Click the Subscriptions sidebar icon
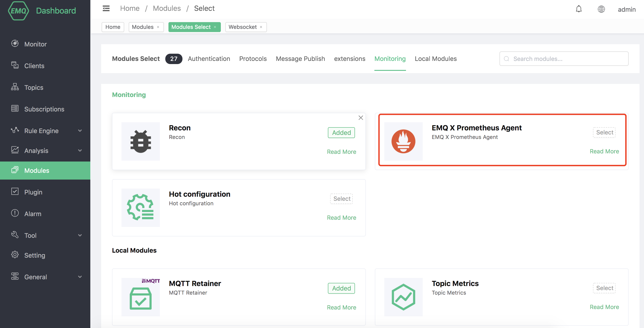The image size is (644, 328). click(15, 109)
